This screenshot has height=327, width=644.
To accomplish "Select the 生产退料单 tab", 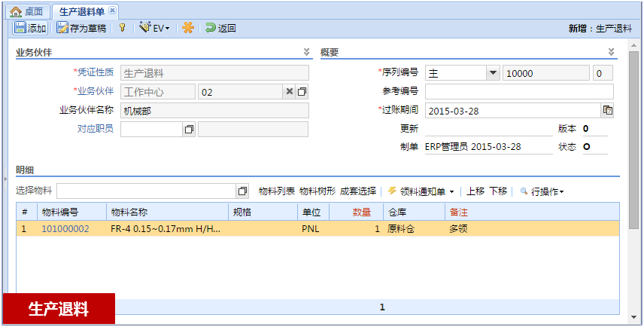I will tap(82, 11).
